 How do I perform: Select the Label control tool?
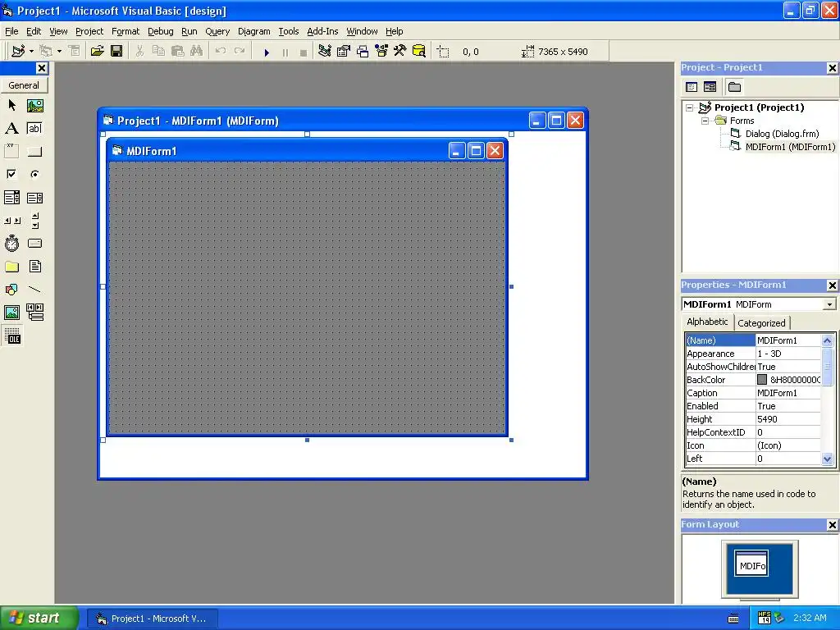coord(11,128)
